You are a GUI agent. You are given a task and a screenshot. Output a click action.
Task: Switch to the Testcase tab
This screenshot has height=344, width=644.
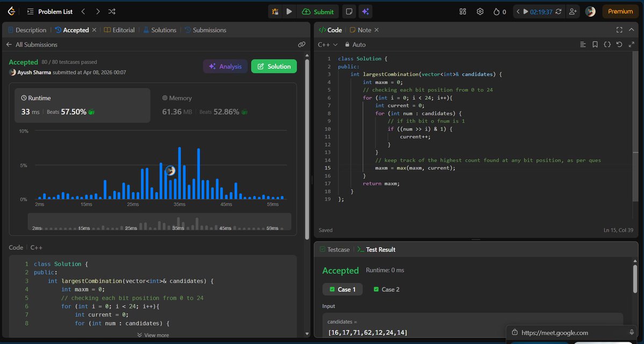tap(335, 249)
